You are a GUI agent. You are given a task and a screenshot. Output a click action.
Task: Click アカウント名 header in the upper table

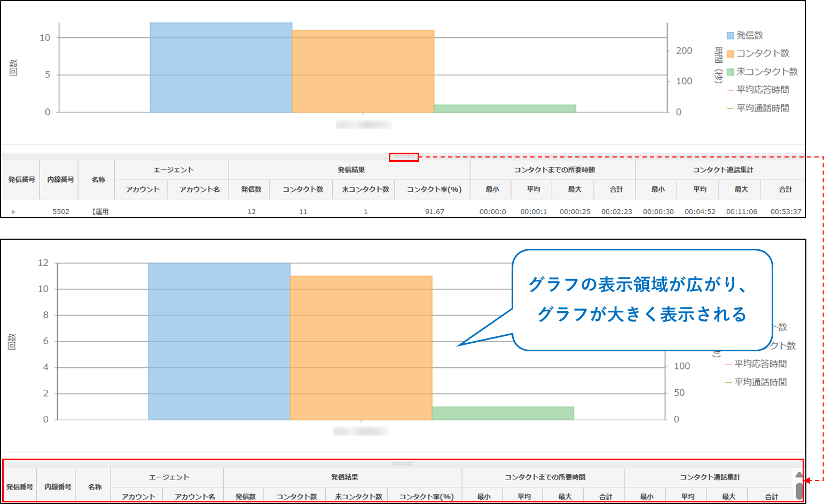click(x=199, y=190)
